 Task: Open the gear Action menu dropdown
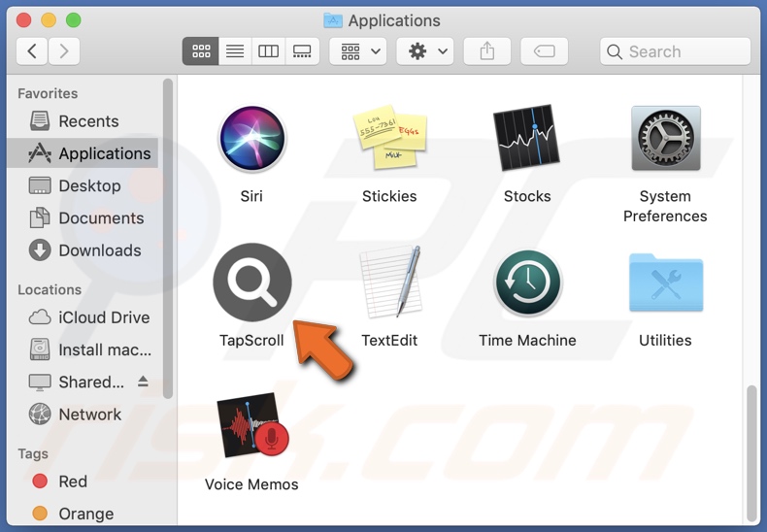426,51
